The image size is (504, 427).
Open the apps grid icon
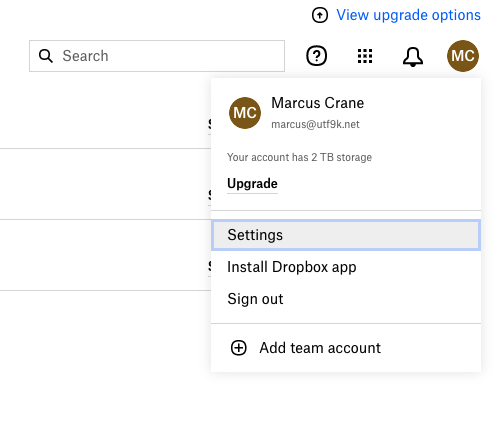click(x=365, y=56)
